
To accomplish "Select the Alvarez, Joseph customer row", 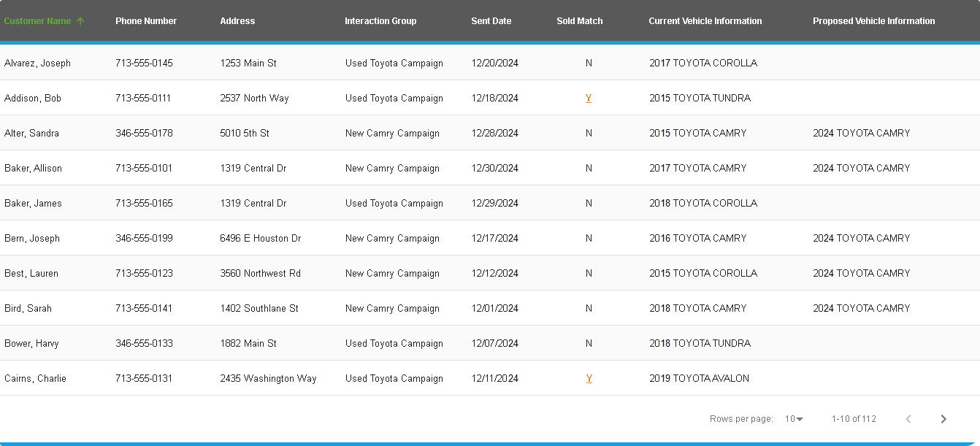I will [38, 64].
